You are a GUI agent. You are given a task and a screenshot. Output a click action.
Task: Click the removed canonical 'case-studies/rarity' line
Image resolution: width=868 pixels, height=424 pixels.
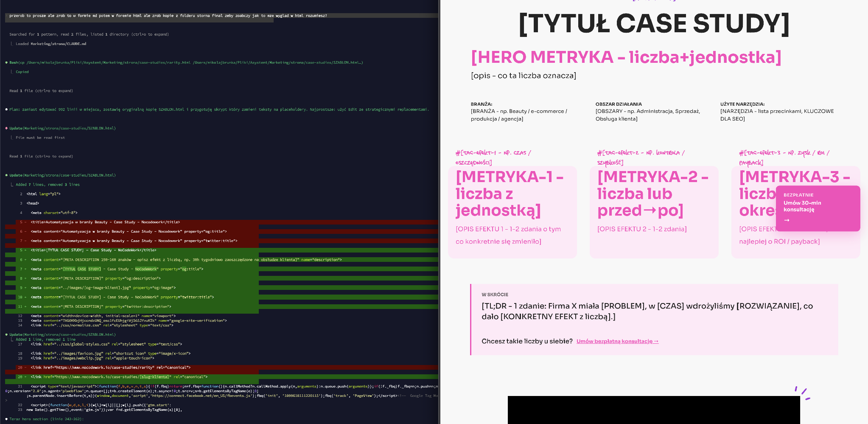(x=110, y=368)
